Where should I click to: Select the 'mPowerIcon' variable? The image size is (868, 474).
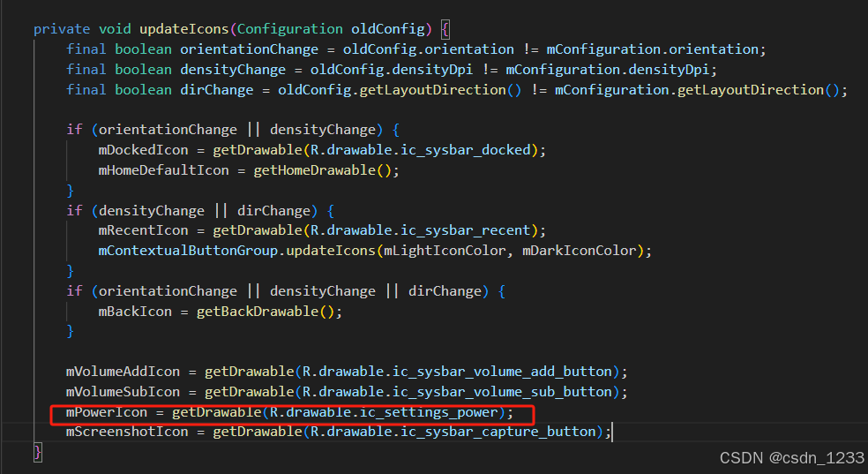point(106,412)
